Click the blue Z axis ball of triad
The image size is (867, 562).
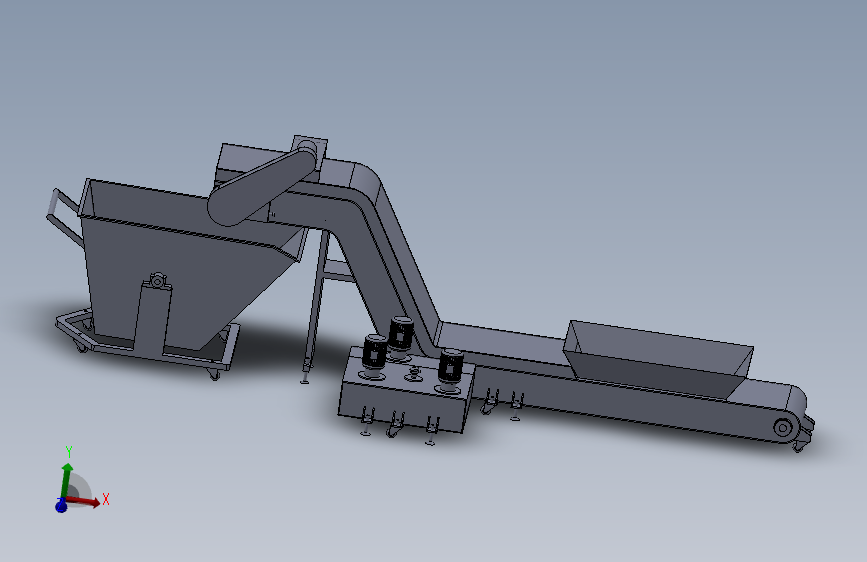[61, 505]
